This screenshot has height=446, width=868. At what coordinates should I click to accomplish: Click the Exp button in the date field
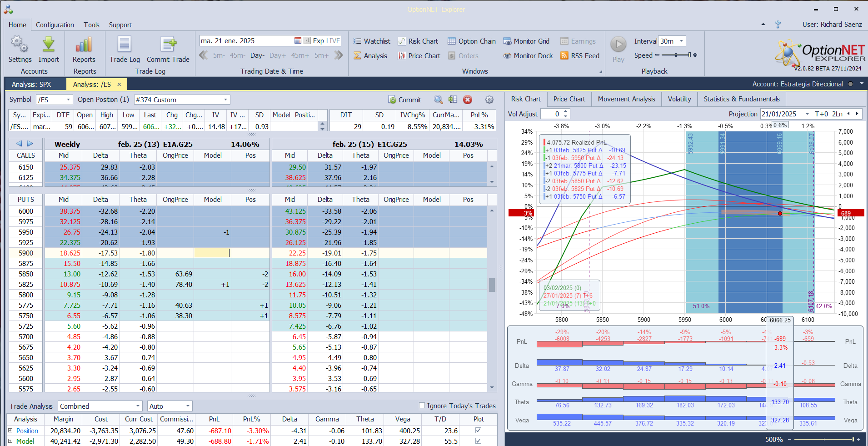[x=319, y=41]
